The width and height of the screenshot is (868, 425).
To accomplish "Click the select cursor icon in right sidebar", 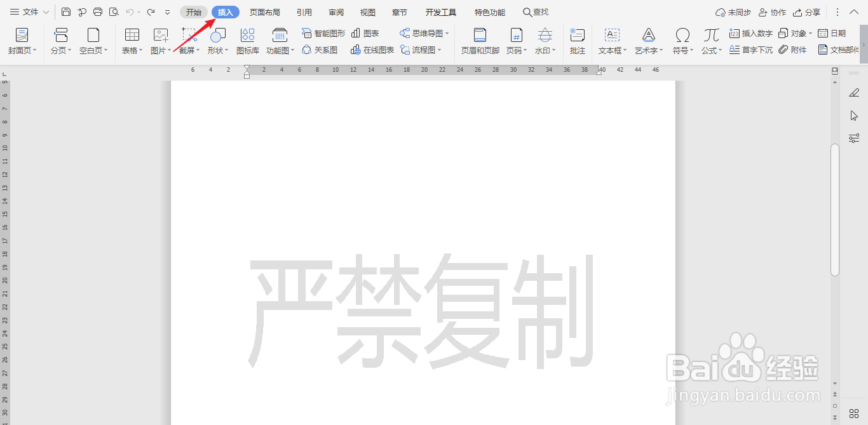I will point(854,116).
